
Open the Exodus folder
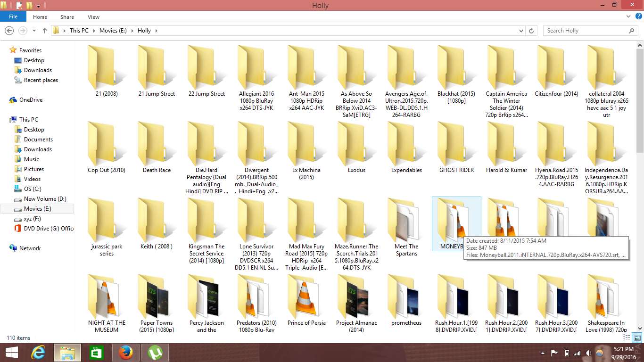[x=356, y=147]
